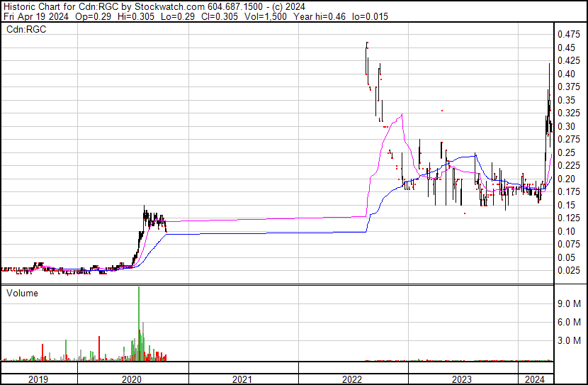Select the 'Lo=0.29' low price value
The image size is (588, 385).
pyautogui.click(x=178, y=16)
